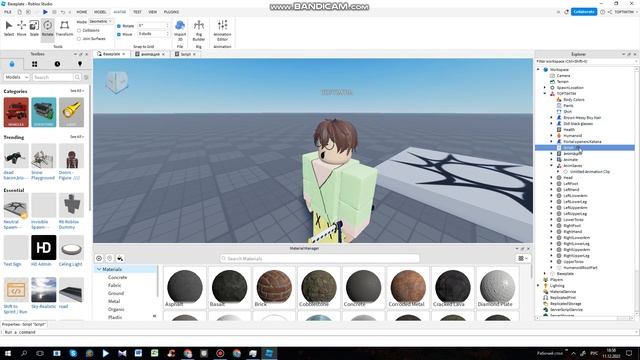Viewport: 640px width, 360px height.
Task: Open the FILE menu
Action: 8,12
